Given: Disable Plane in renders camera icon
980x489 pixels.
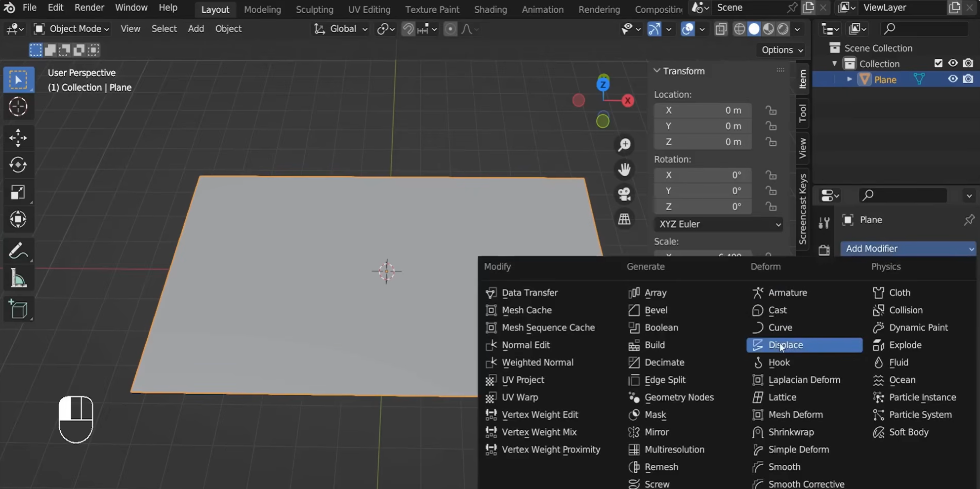Looking at the screenshot, I should coord(968,79).
